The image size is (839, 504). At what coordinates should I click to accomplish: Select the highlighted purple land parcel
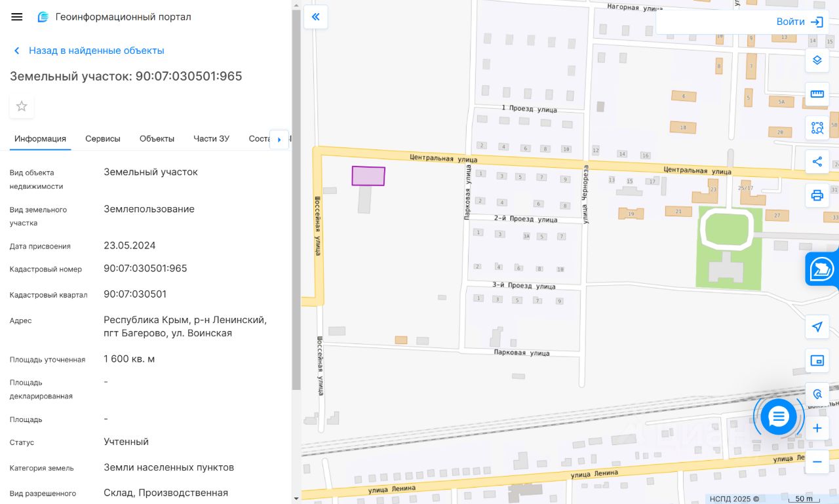click(368, 176)
